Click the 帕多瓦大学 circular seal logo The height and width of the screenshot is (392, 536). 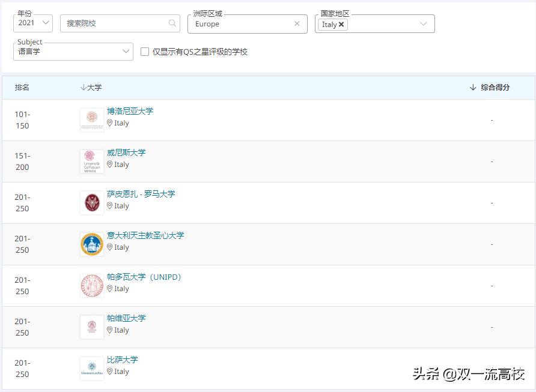pyautogui.click(x=91, y=285)
